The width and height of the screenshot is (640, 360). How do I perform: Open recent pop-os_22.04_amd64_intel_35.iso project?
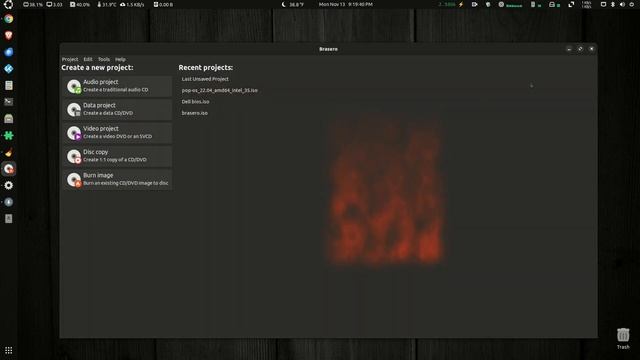tap(220, 90)
